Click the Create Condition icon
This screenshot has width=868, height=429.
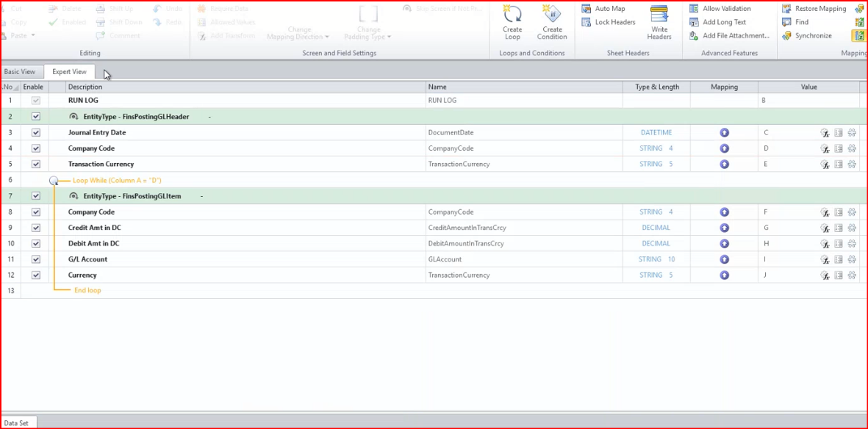(x=552, y=14)
